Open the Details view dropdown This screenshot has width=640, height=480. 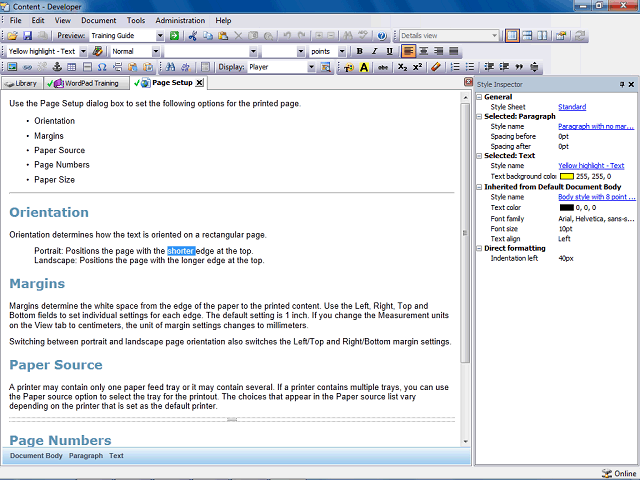pos(495,36)
